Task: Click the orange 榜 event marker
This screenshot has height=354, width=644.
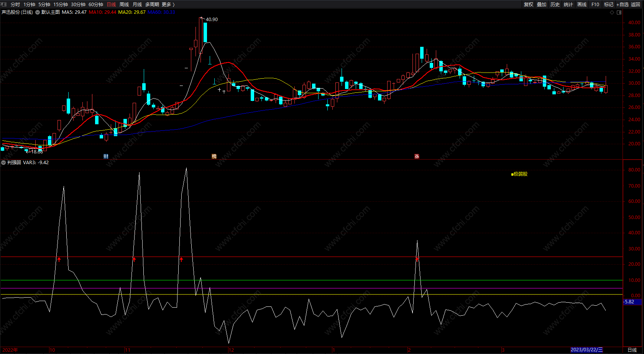Action: click(214, 156)
